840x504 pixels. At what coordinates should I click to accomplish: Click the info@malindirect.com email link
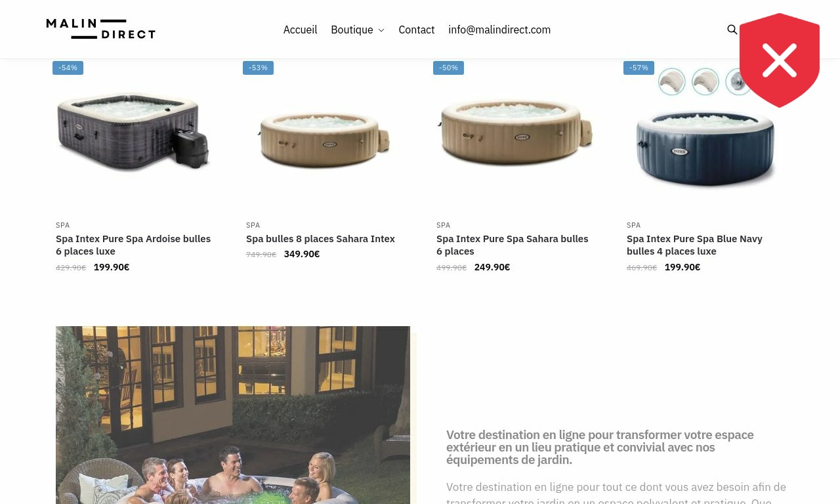click(499, 30)
